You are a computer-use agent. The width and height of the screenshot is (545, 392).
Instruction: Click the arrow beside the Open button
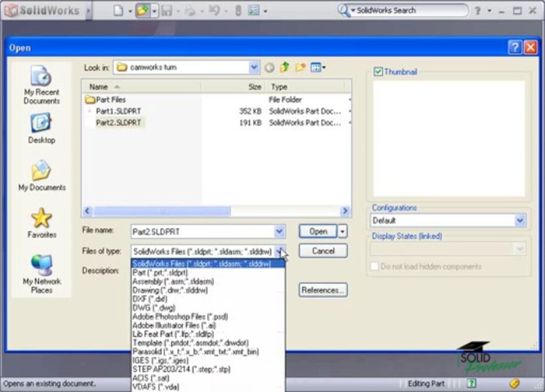[x=342, y=231]
